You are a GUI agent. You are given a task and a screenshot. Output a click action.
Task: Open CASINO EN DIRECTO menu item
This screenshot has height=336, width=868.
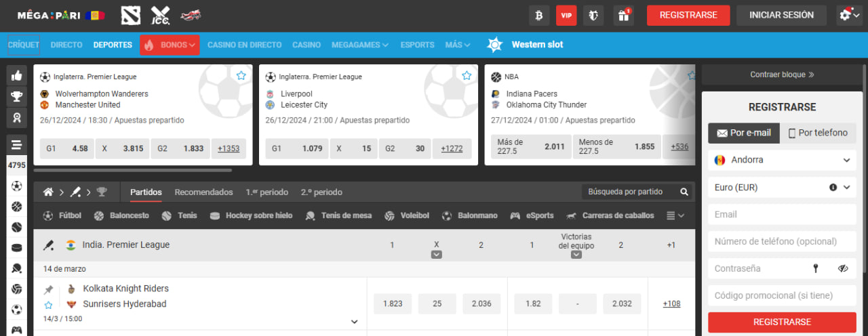click(245, 45)
